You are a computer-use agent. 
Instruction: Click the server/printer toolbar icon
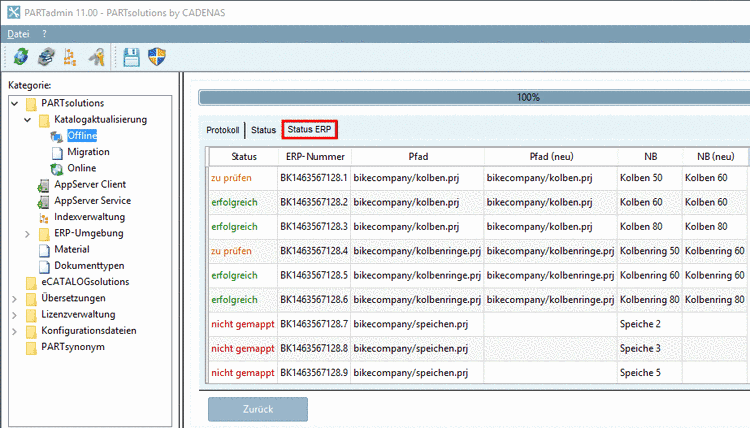click(46, 57)
